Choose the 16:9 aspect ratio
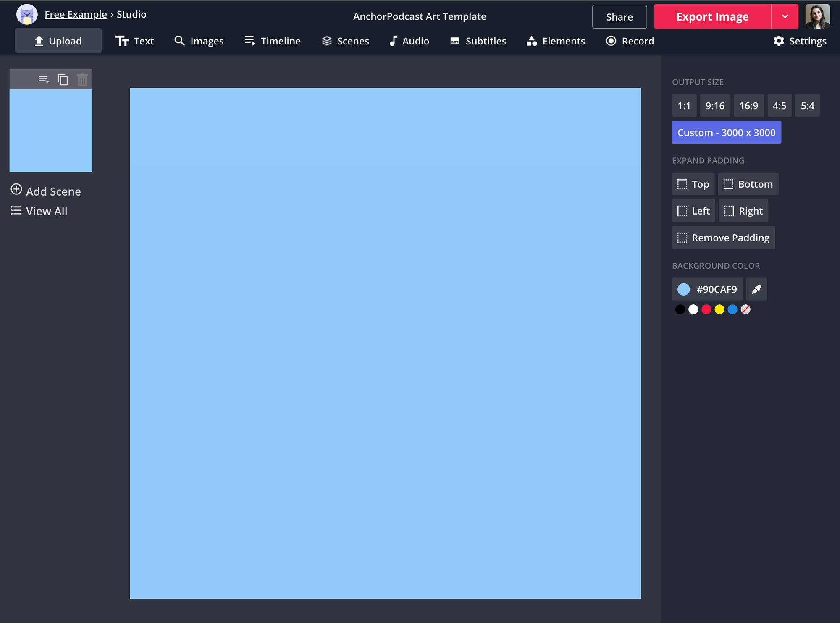This screenshot has width=840, height=623. (748, 106)
